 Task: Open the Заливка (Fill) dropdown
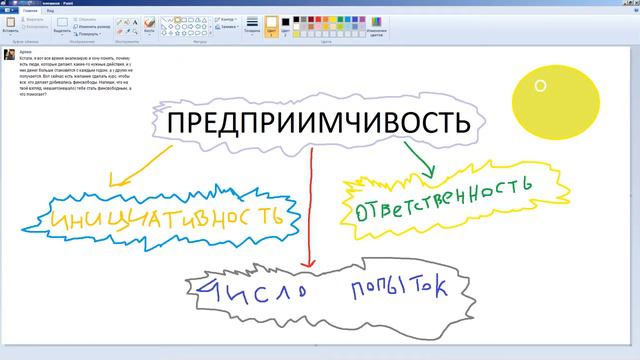pyautogui.click(x=227, y=27)
